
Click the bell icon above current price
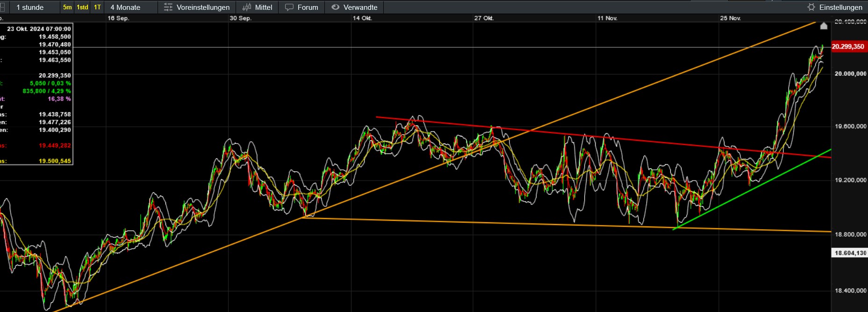point(824,26)
